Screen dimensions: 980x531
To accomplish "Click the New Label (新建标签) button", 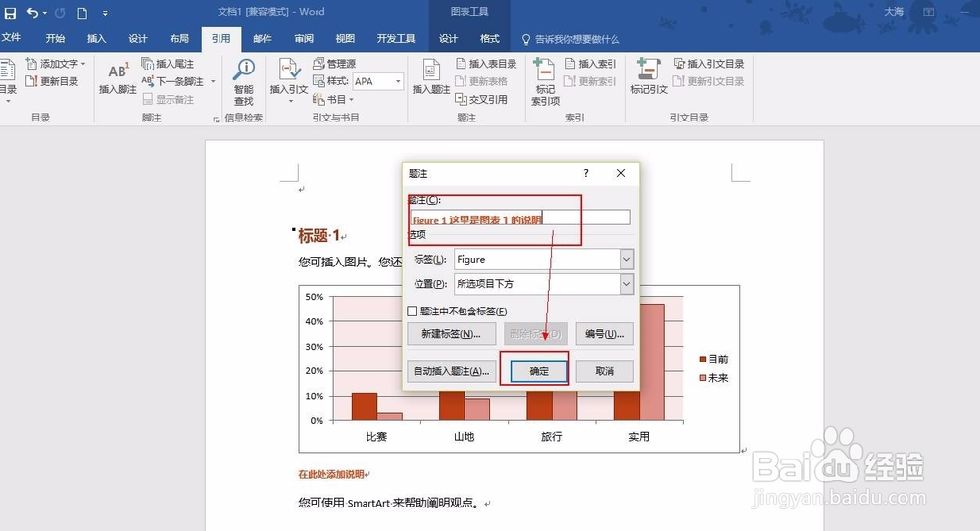I will (451, 334).
